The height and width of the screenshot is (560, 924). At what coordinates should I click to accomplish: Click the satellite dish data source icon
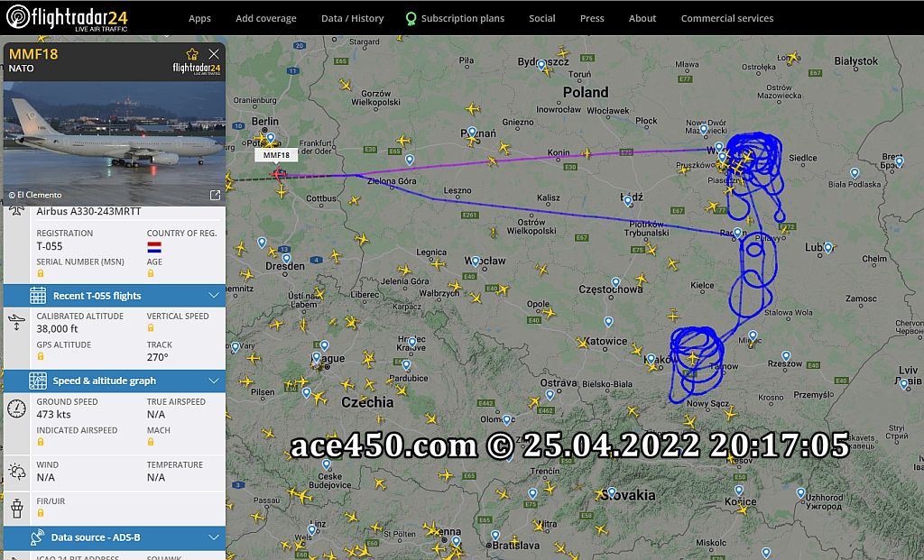tap(36, 537)
